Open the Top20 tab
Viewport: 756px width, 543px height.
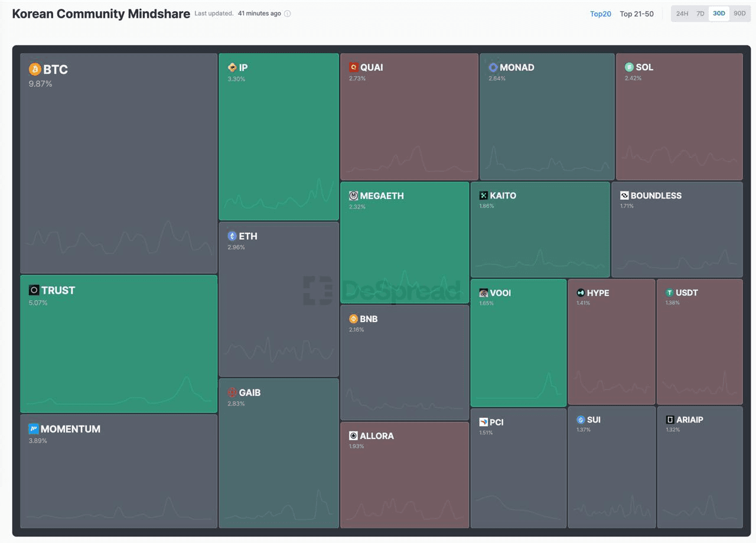point(600,14)
